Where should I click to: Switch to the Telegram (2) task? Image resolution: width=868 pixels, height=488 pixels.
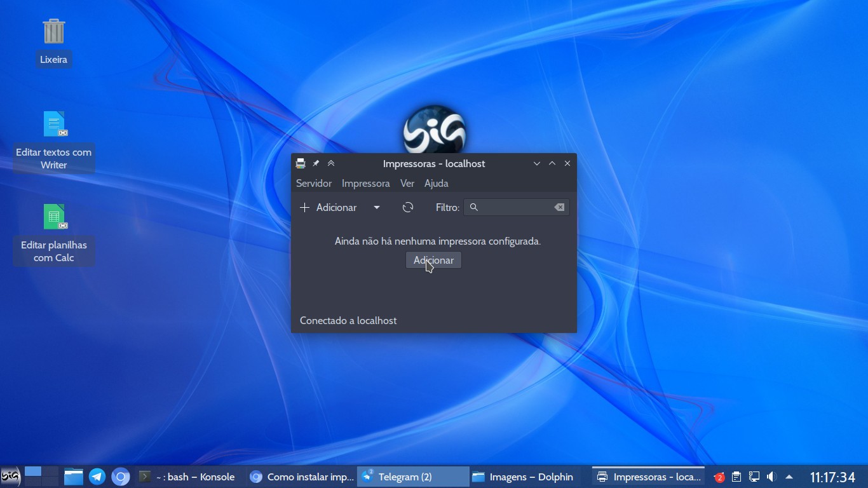413,477
